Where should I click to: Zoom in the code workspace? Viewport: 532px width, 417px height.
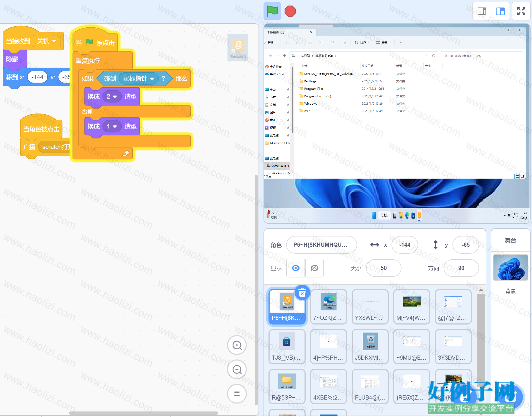tap(237, 345)
